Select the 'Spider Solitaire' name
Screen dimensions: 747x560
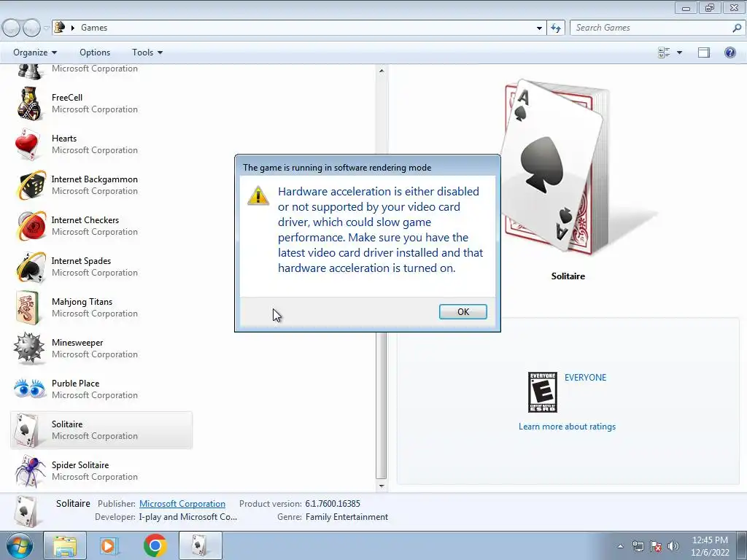point(80,465)
